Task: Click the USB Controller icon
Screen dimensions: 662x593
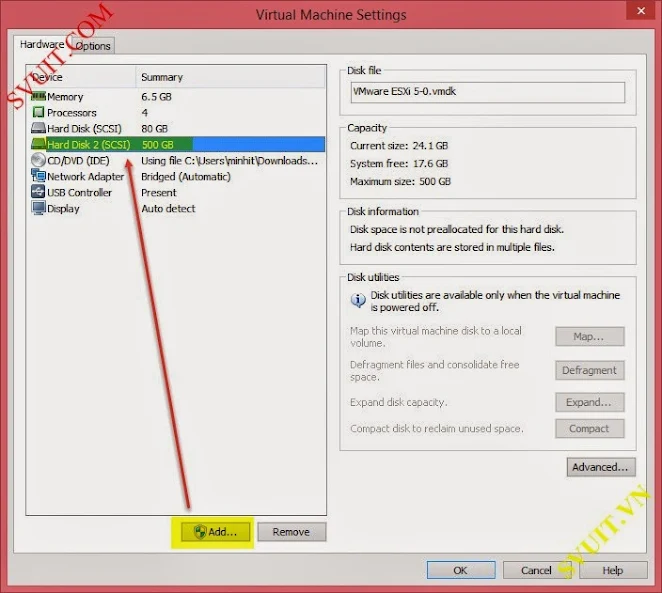Action: (x=38, y=192)
